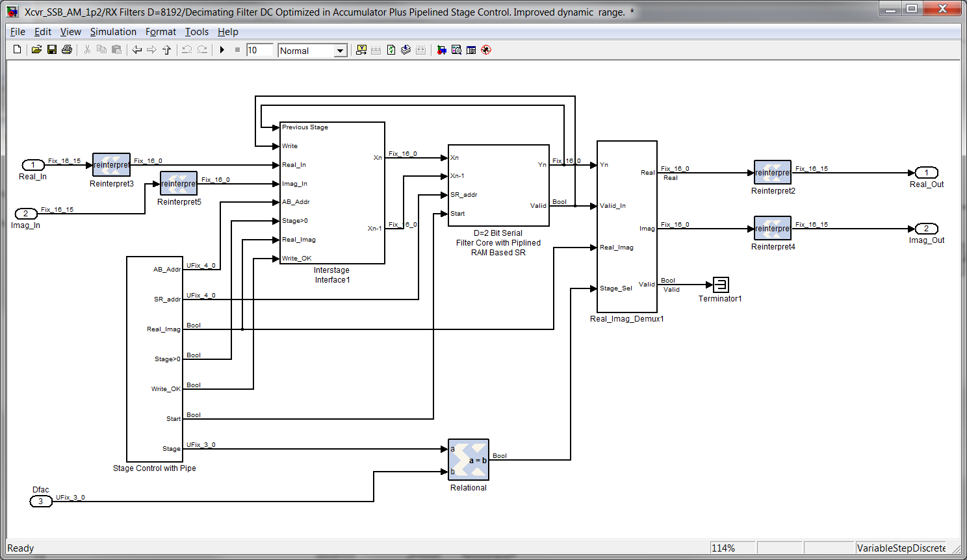This screenshot has width=967, height=560.
Task: Navigate back with left arrow icon
Action: (x=137, y=50)
